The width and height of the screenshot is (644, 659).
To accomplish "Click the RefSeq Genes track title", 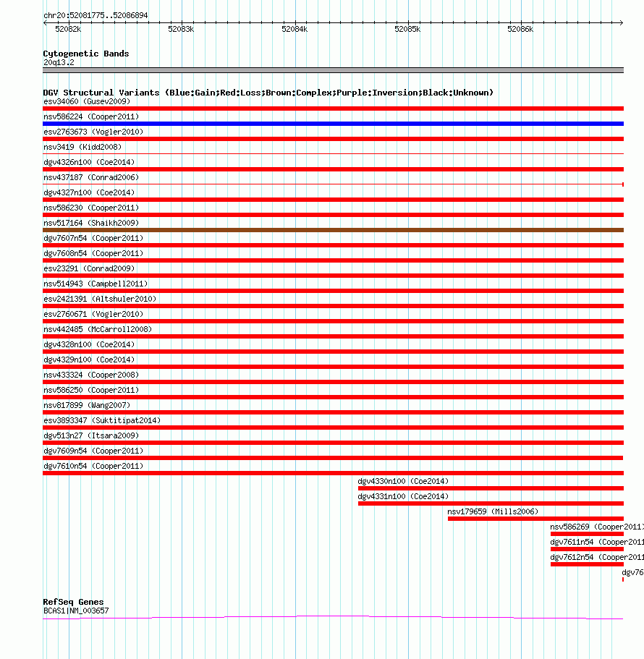I will pyautogui.click(x=73, y=602).
